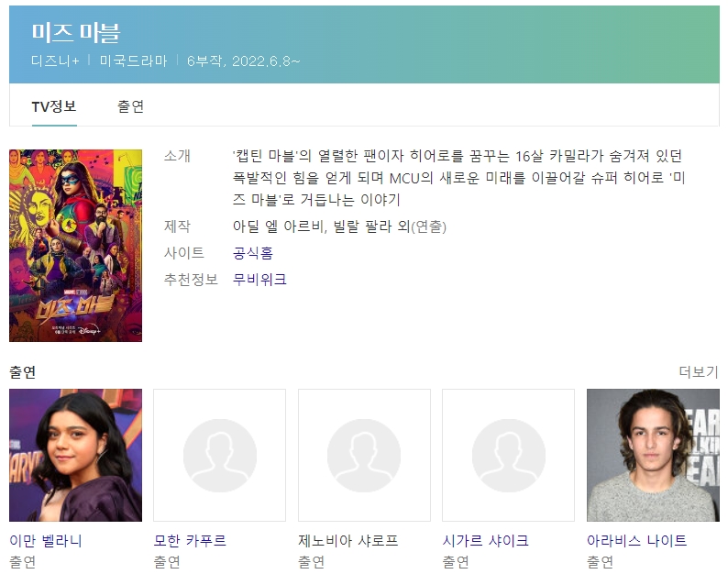The height and width of the screenshot is (585, 728).
Task: Click the 출연 section heading above cast
Action: tap(23, 372)
